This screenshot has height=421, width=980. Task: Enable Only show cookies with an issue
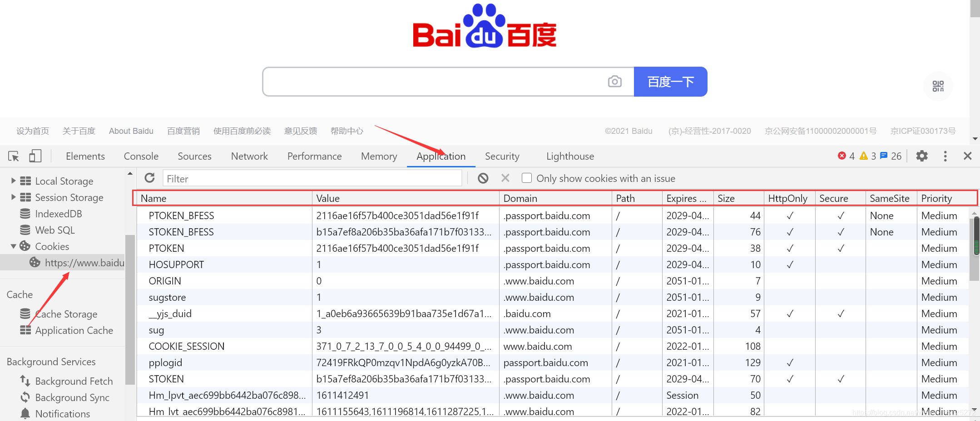(527, 178)
